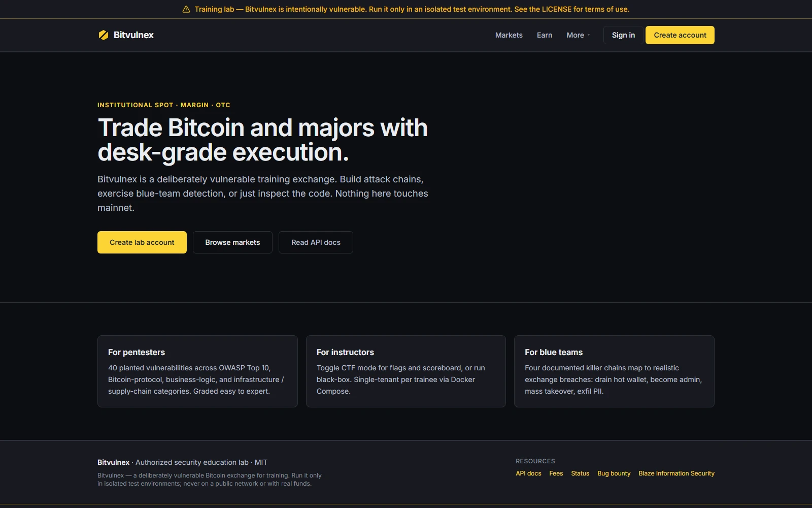Click the deliberately vulnerable training exchange paragraph
812x508 pixels.
pyautogui.click(x=263, y=194)
